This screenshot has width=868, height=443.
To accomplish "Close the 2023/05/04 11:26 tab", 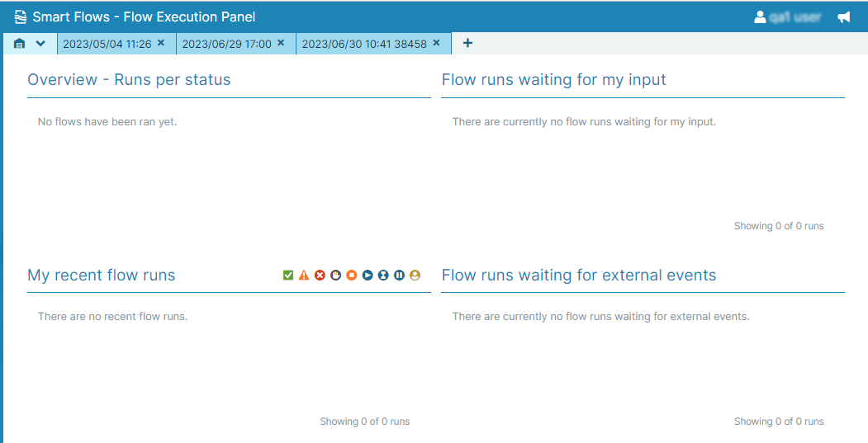I will coord(161,43).
